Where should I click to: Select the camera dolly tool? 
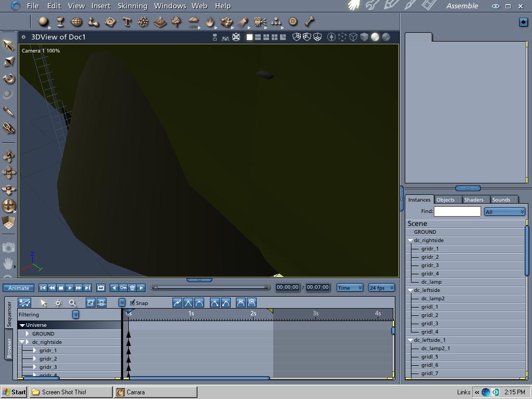[8, 156]
